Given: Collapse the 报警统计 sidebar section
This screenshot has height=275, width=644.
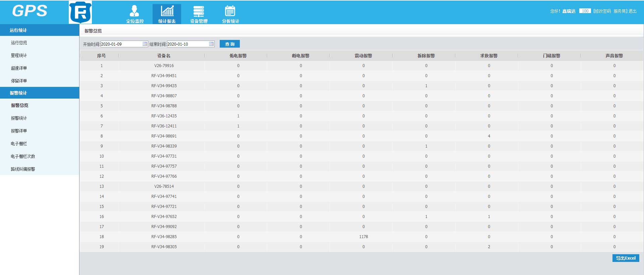Looking at the screenshot, I should (x=40, y=93).
